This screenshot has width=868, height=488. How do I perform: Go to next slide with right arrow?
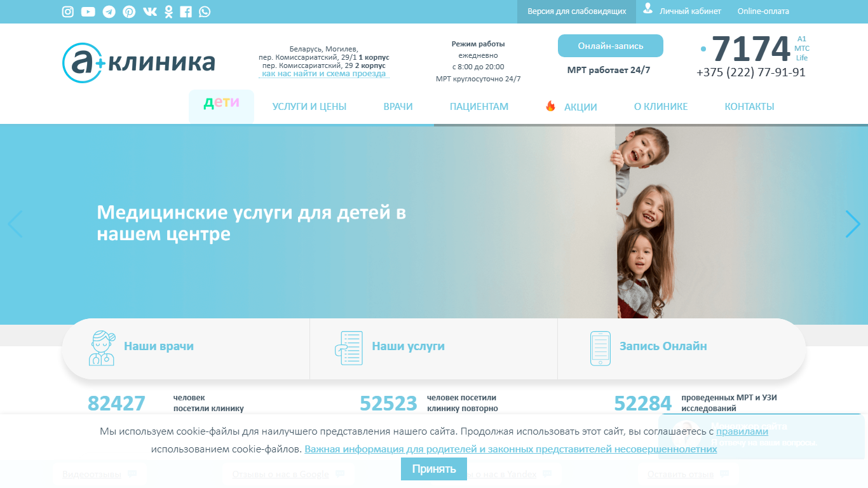click(x=853, y=224)
